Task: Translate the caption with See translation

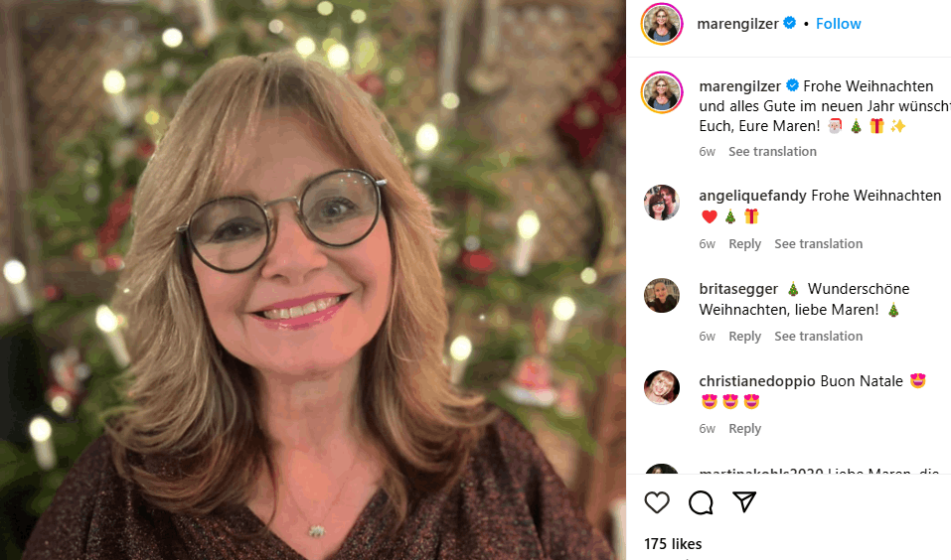Action: pos(772,152)
